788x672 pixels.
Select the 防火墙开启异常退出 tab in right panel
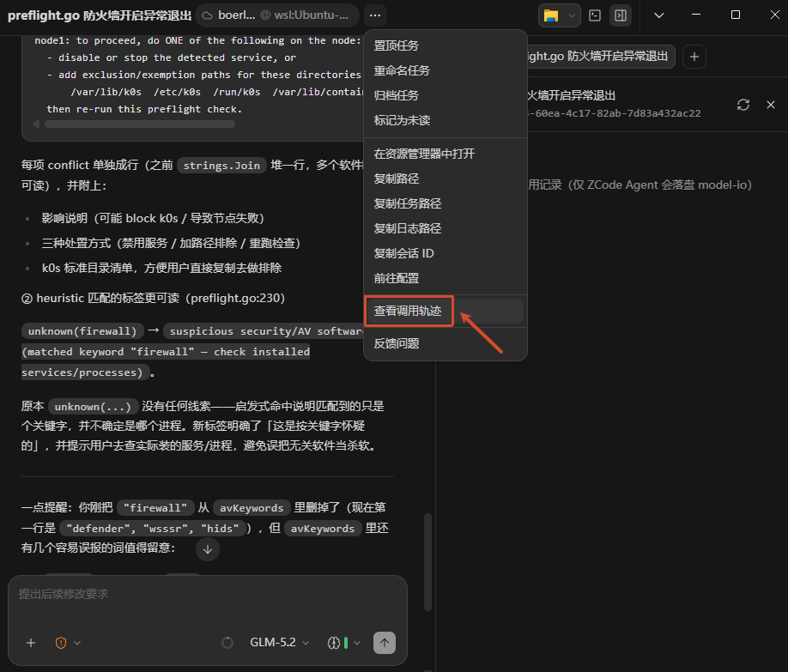pos(600,57)
